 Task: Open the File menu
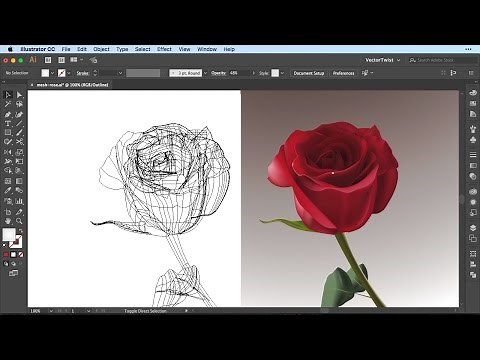[x=66, y=49]
